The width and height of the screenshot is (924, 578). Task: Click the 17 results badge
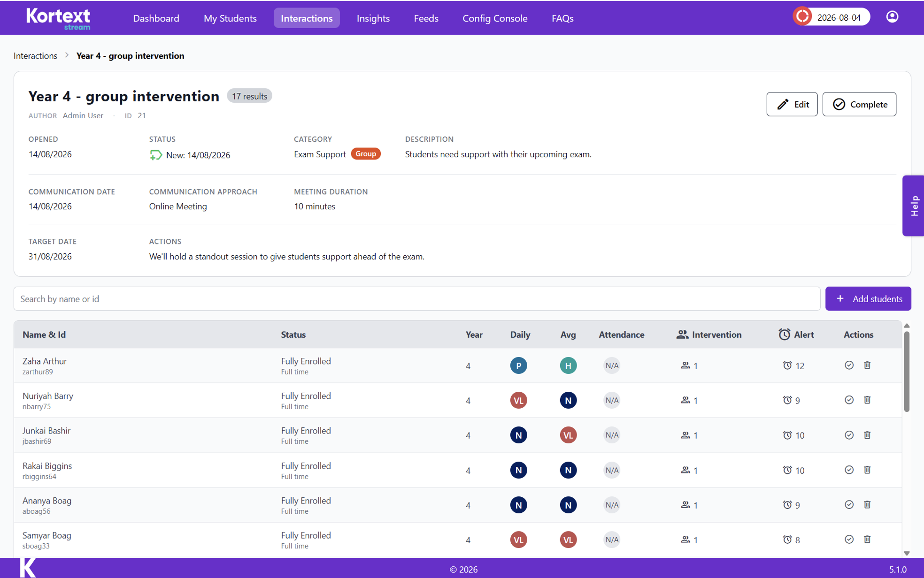coord(249,96)
